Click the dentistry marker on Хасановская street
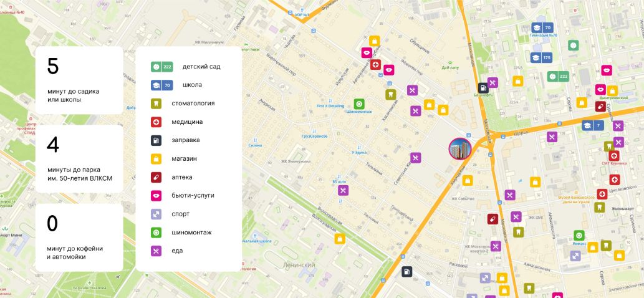Viewport: 644px width, 298px height. (391, 94)
